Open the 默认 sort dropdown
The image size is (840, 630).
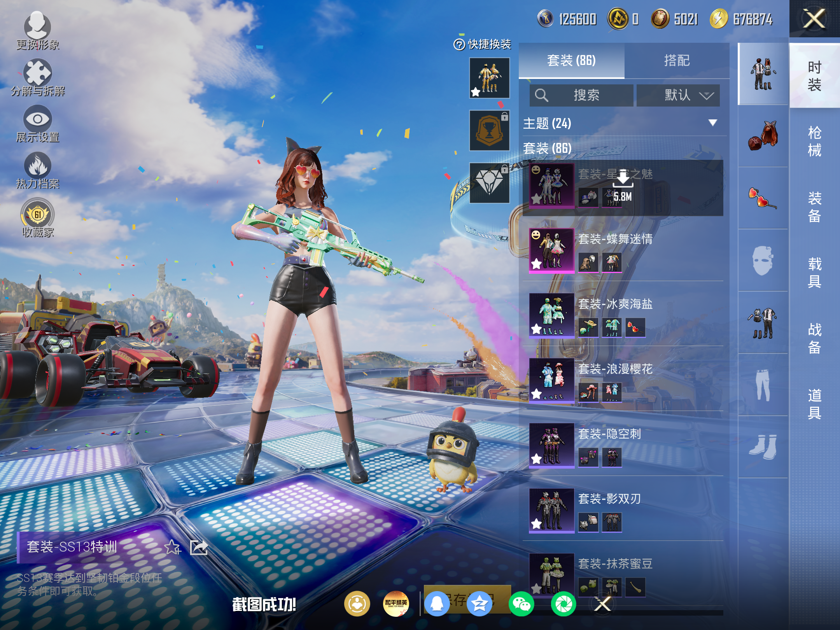click(x=678, y=95)
